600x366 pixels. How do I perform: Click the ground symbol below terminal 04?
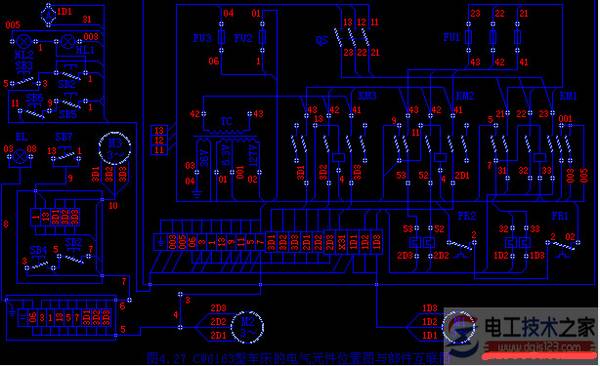[x=197, y=193]
